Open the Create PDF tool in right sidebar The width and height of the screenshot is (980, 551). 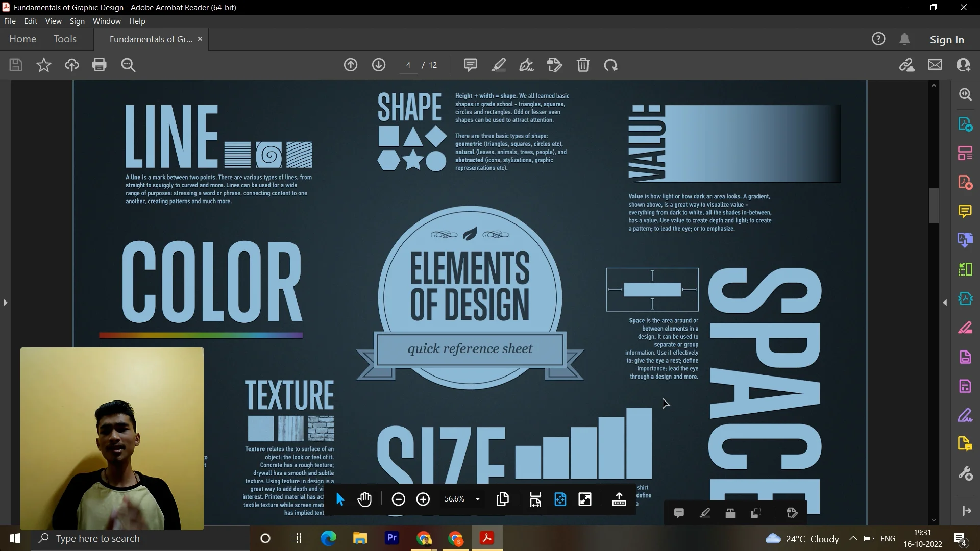click(x=965, y=182)
